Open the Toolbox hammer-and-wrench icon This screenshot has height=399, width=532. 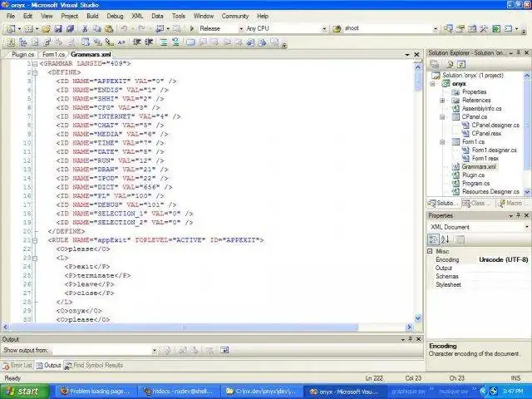pos(484,29)
